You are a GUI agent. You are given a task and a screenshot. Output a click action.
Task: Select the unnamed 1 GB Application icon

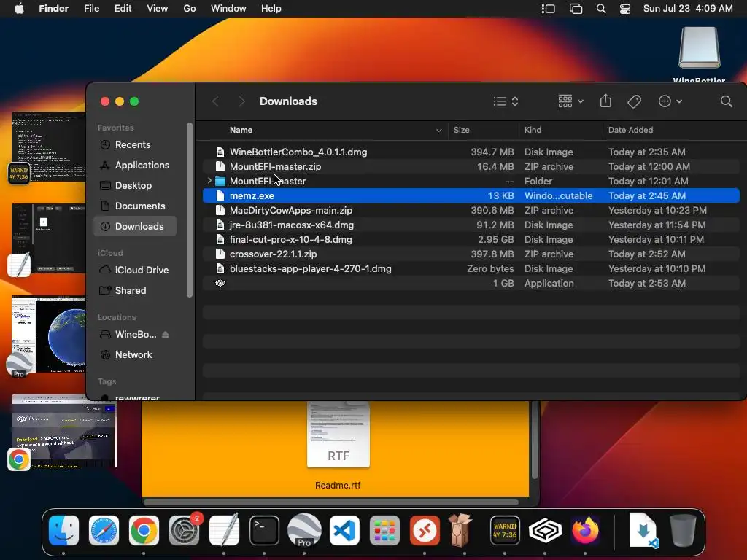coord(220,284)
